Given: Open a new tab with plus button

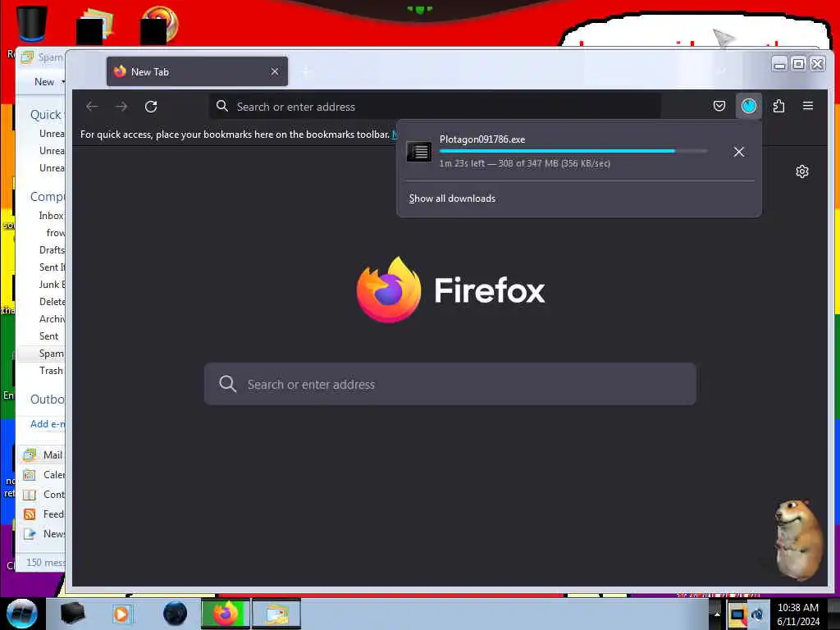Looking at the screenshot, I should click(x=307, y=72).
